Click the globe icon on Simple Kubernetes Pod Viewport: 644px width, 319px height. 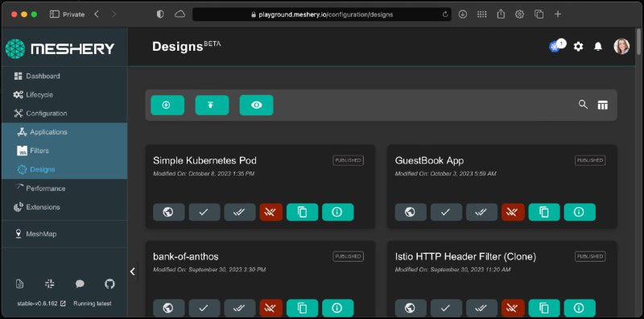(169, 212)
